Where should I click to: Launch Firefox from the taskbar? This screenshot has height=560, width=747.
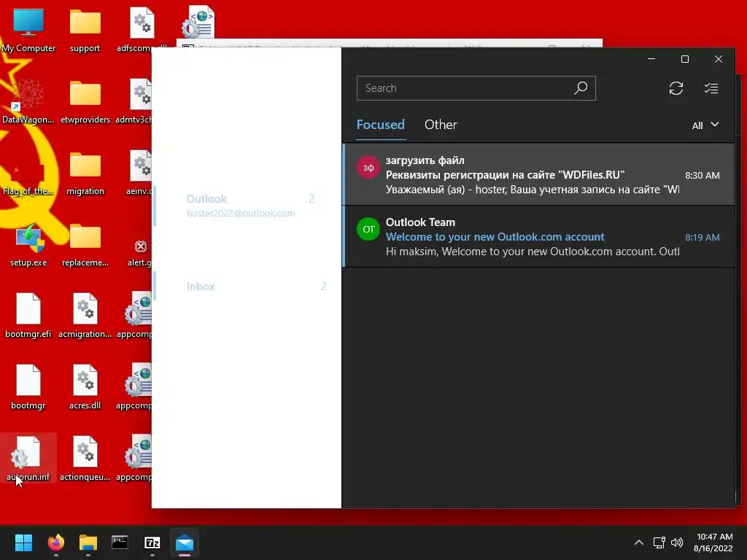55,542
